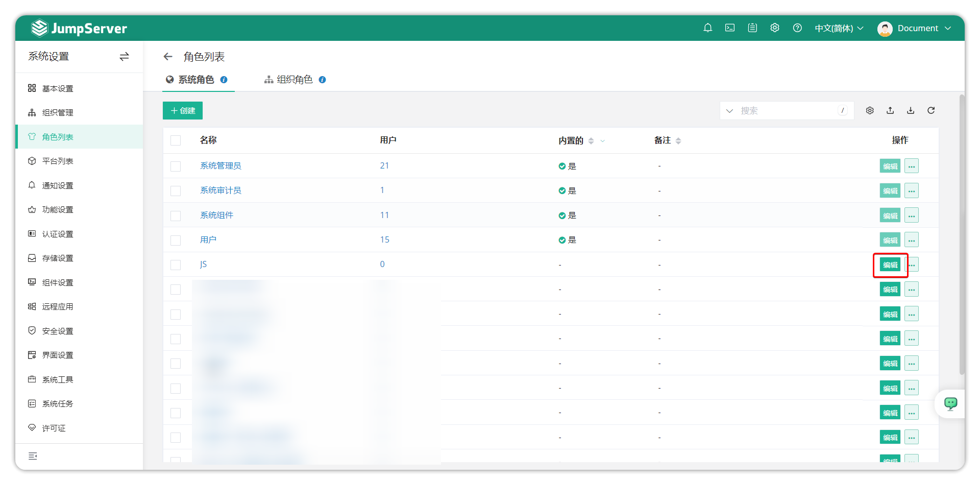Open the 系统管理员 role link
Screen dimensions: 980x480
tap(220, 166)
